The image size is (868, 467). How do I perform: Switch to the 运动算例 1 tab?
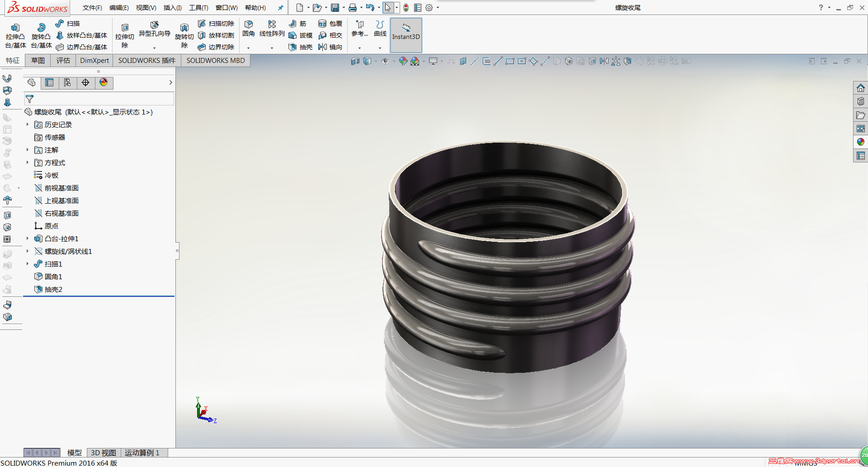click(x=142, y=453)
